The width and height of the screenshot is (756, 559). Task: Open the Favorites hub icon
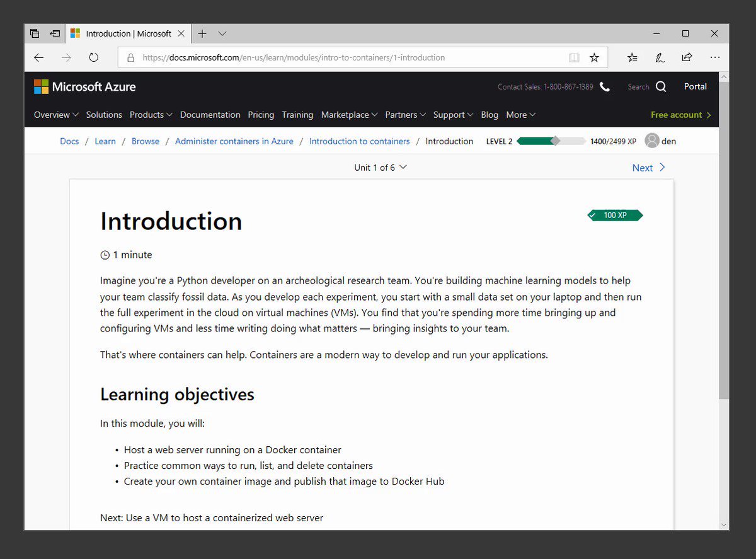click(633, 57)
